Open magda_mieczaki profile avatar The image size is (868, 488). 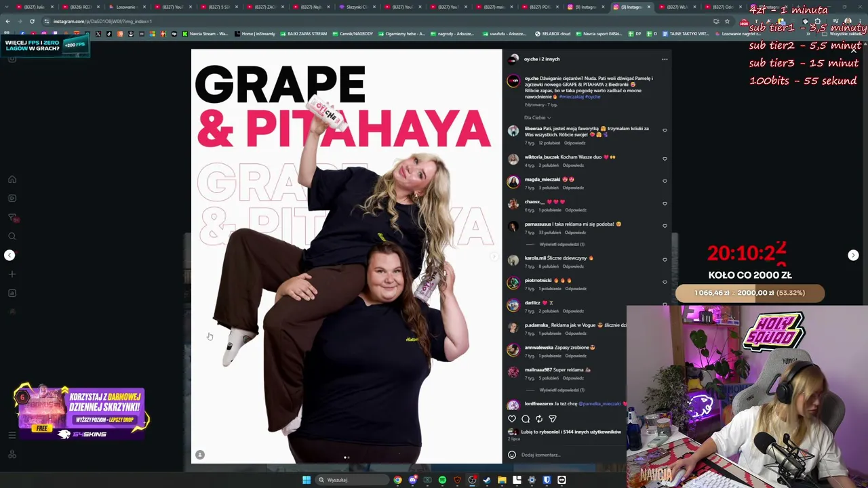(x=513, y=182)
